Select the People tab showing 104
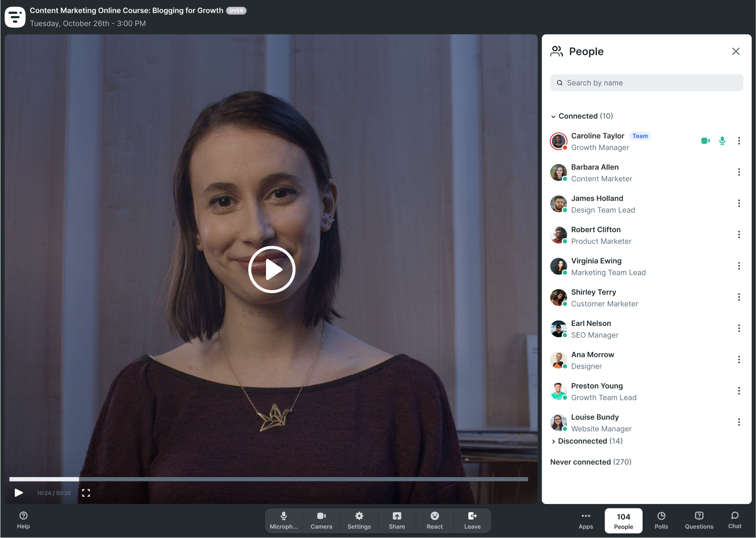 tap(623, 521)
